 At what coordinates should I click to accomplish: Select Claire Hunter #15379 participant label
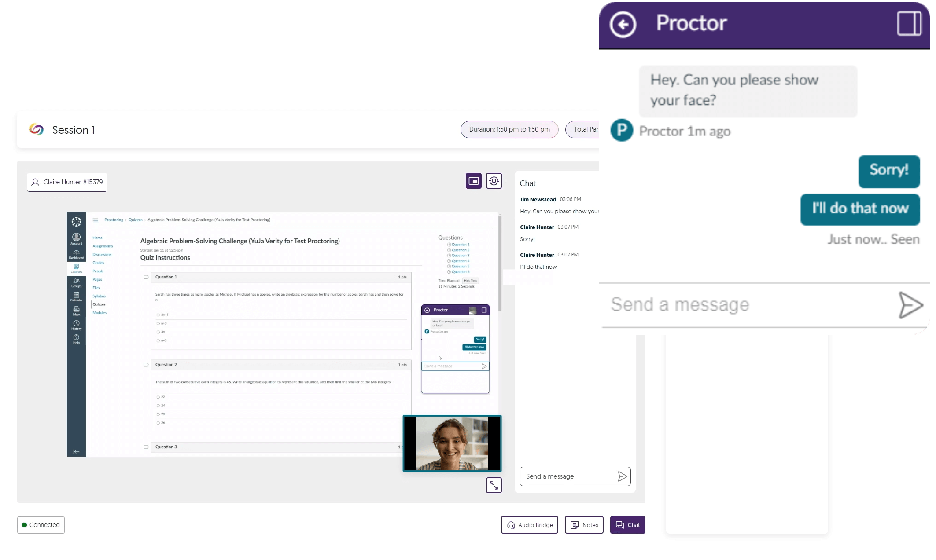point(67,182)
